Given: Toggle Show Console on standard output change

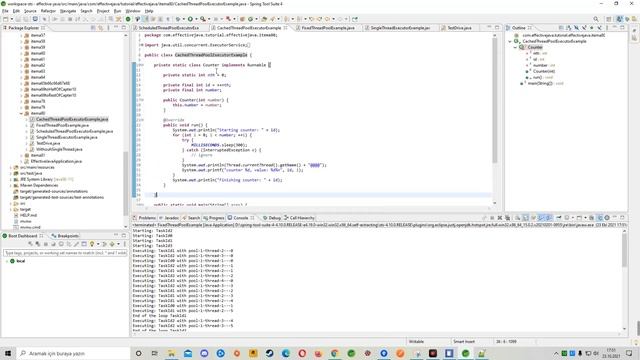Looking at the screenshot, I should (x=541, y=218).
